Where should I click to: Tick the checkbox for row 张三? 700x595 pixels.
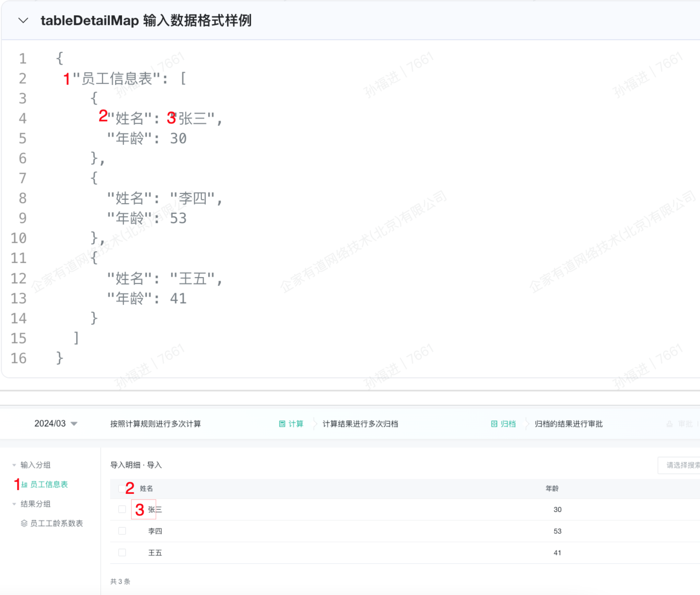[x=122, y=509]
